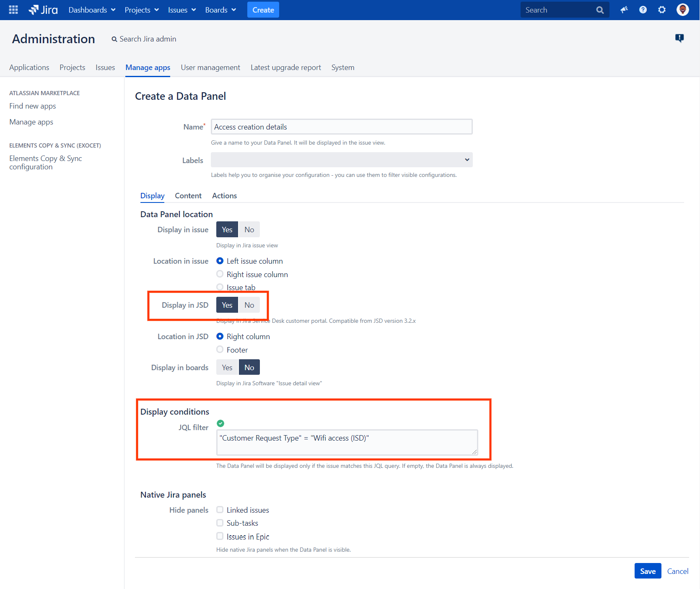
Task: Switch to the Content tab
Action: pyautogui.click(x=188, y=195)
